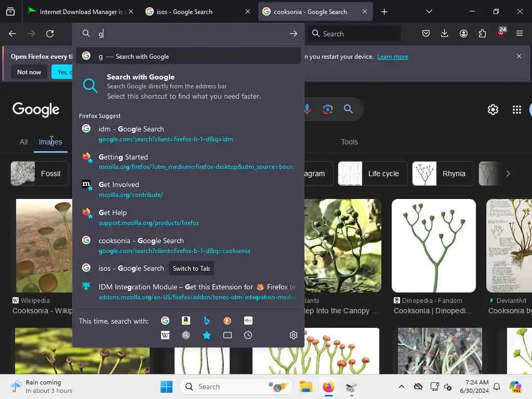Open Firefox View in tab strip
This screenshot has height=399, width=532.
(10, 12)
